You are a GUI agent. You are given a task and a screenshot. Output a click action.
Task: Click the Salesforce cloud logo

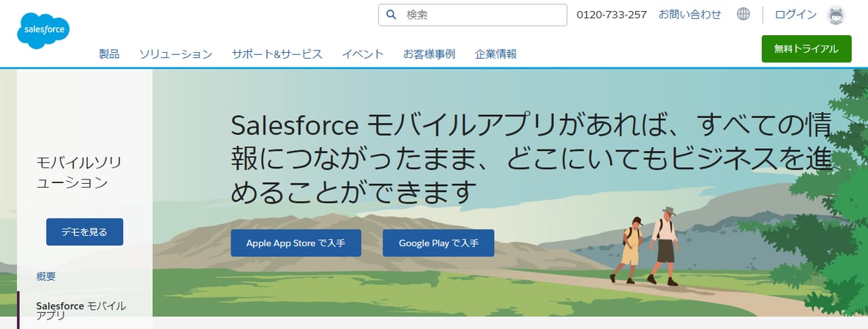[43, 30]
